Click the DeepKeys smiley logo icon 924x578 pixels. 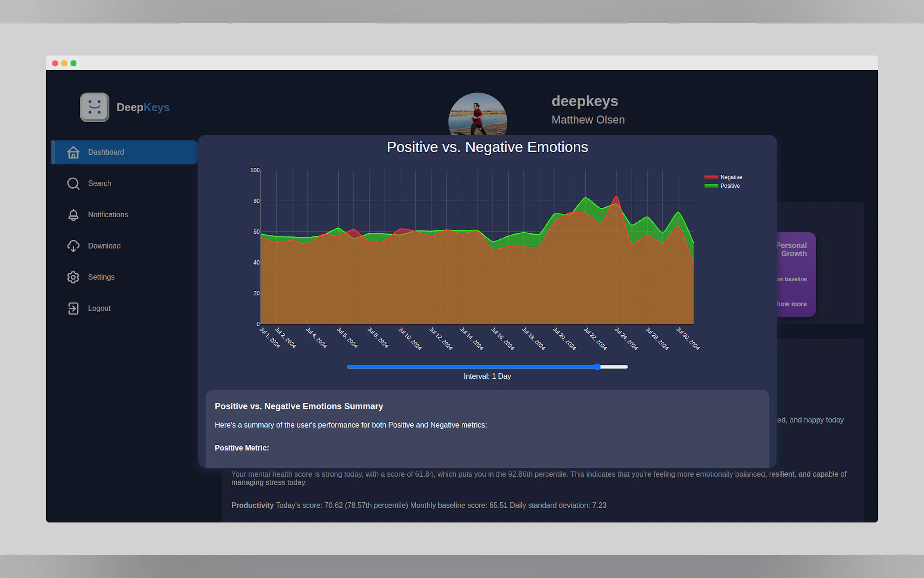coord(94,107)
